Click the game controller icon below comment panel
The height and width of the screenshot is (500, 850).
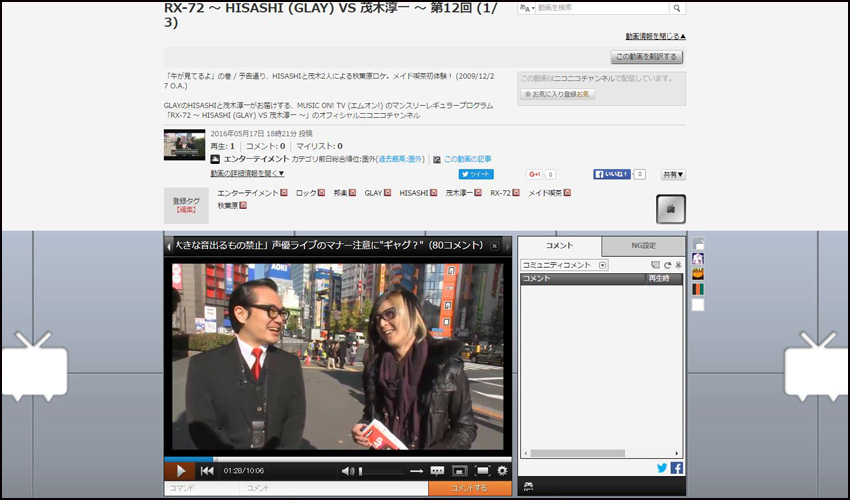[x=529, y=486]
